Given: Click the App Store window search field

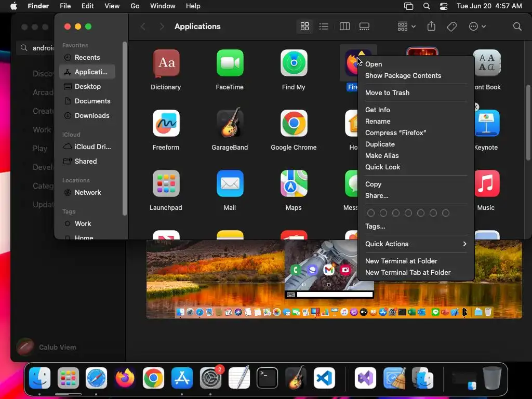Looking at the screenshot, I should pyautogui.click(x=35, y=48).
